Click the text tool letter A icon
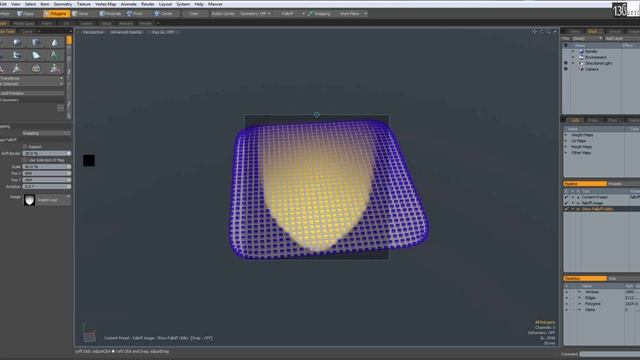This screenshot has height=360, width=640. click(x=53, y=55)
